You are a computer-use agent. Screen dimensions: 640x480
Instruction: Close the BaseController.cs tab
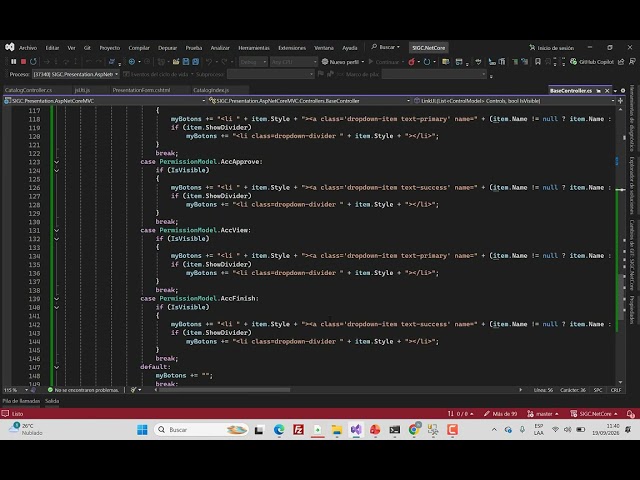pyautogui.click(x=607, y=91)
